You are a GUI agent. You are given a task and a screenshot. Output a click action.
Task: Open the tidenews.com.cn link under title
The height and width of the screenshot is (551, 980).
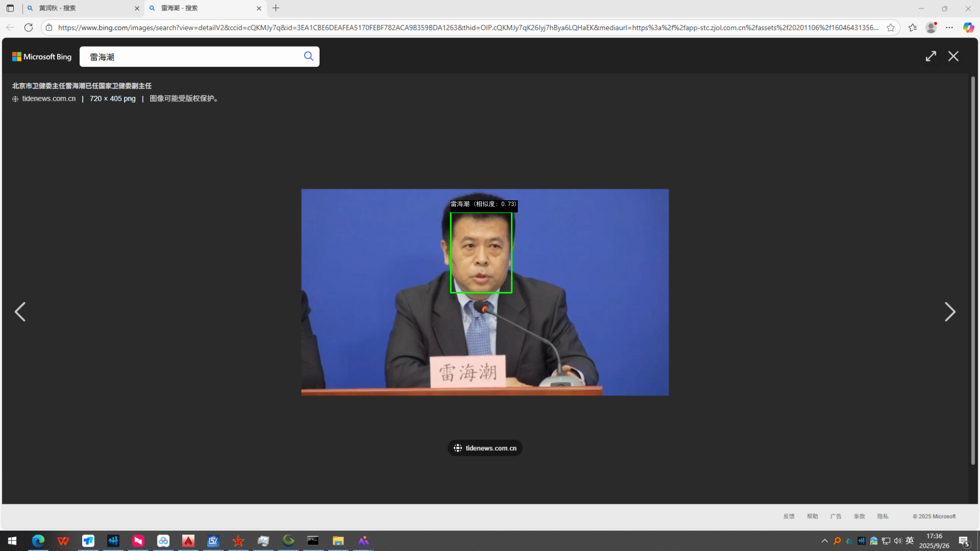point(49,99)
